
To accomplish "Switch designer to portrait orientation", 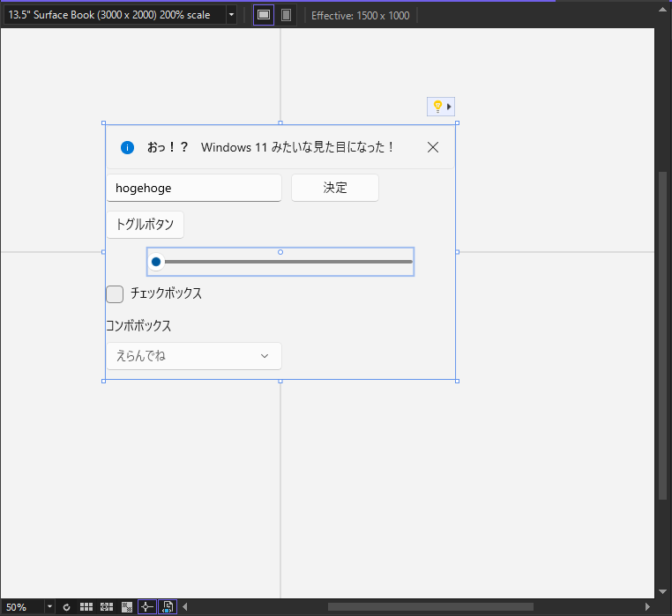I will click(x=286, y=15).
